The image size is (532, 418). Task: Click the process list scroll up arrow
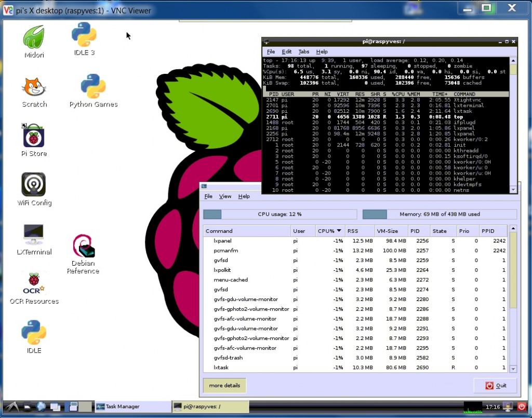click(513, 229)
